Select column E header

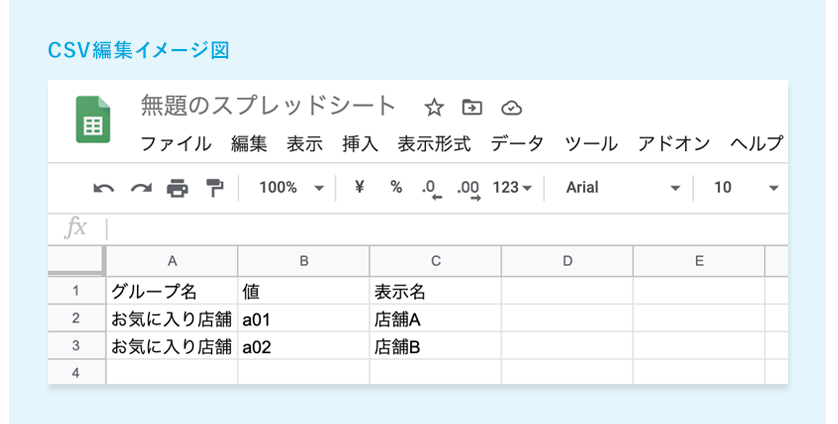(699, 261)
